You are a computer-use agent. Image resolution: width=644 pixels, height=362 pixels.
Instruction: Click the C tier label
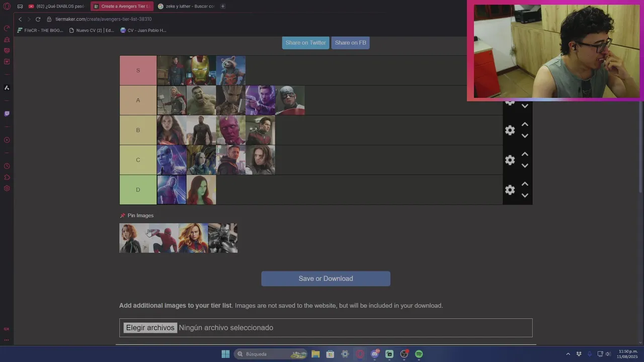tap(138, 160)
